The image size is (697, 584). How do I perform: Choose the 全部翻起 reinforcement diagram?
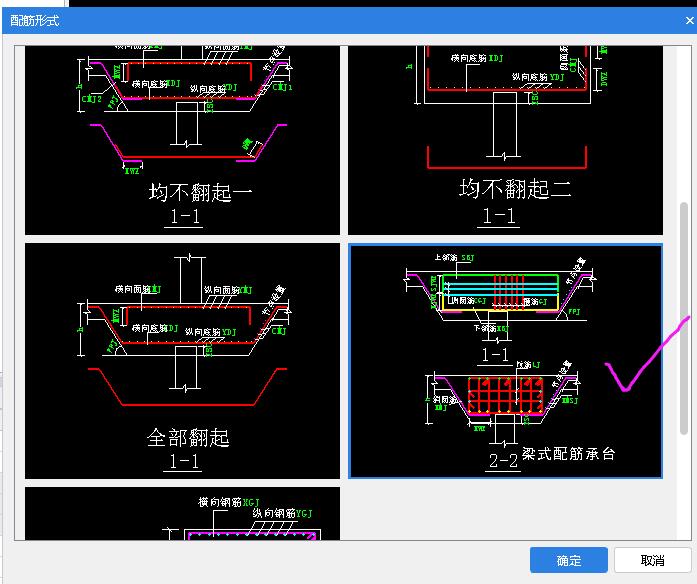tap(182, 361)
